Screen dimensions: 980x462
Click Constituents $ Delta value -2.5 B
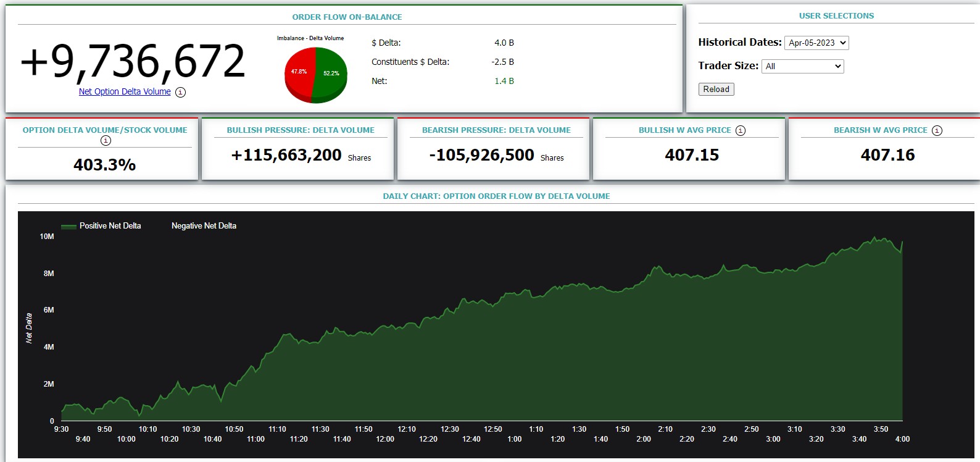pos(503,62)
